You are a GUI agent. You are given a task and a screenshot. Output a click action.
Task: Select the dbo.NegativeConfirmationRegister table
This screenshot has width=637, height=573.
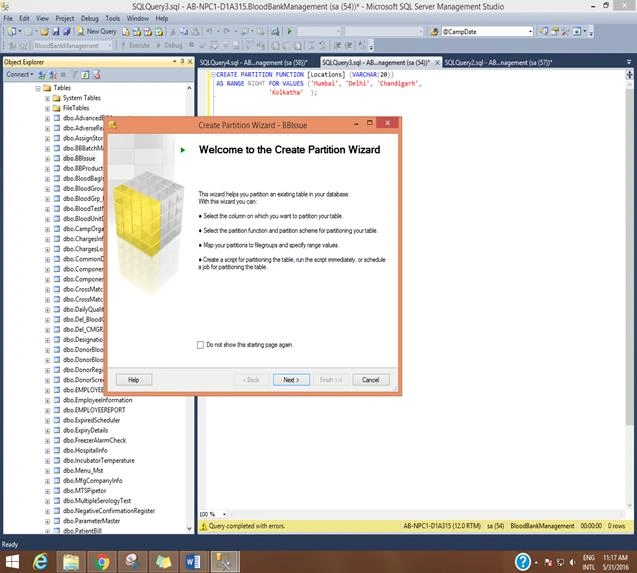(109, 511)
